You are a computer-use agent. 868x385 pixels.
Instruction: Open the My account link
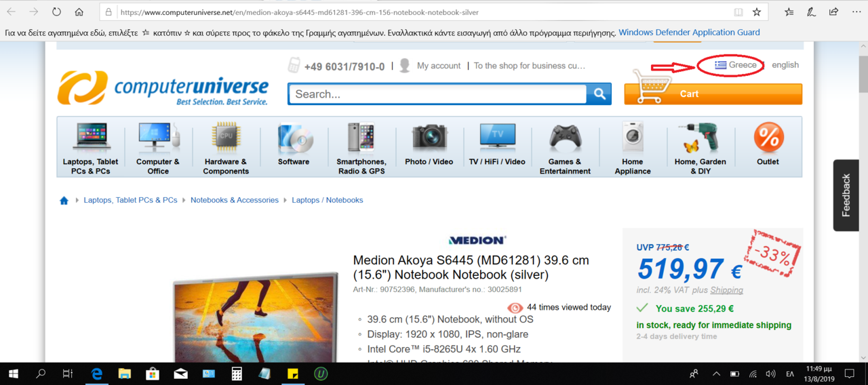coord(439,66)
